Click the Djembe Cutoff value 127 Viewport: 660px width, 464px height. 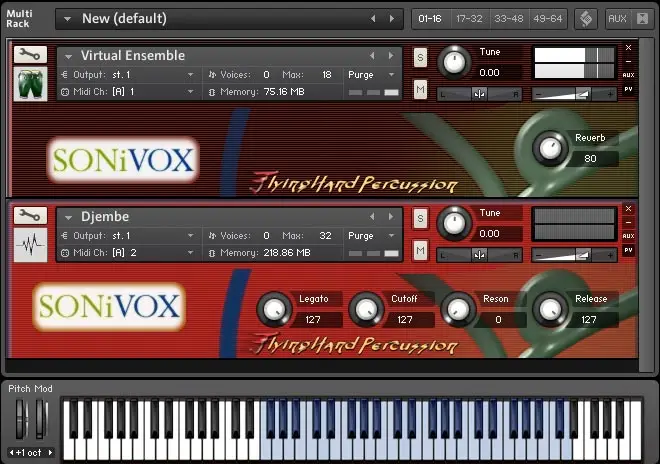pyautogui.click(x=405, y=320)
